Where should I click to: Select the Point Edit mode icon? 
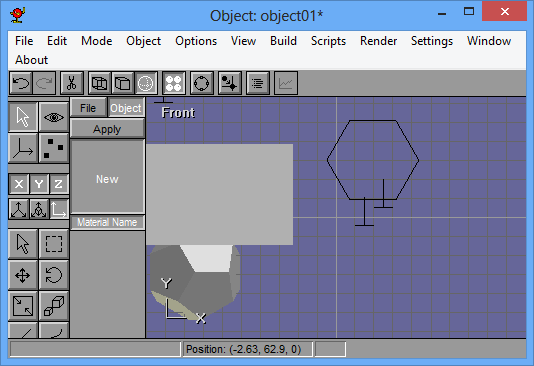click(54, 148)
